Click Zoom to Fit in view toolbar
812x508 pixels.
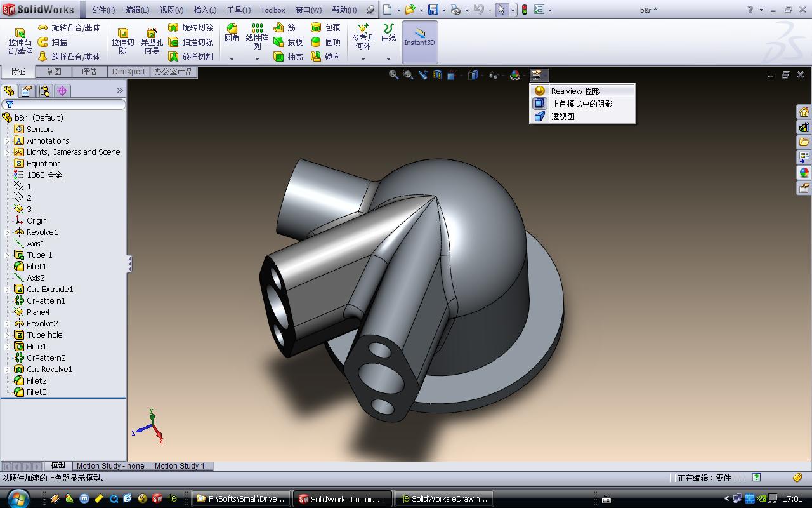[394, 75]
